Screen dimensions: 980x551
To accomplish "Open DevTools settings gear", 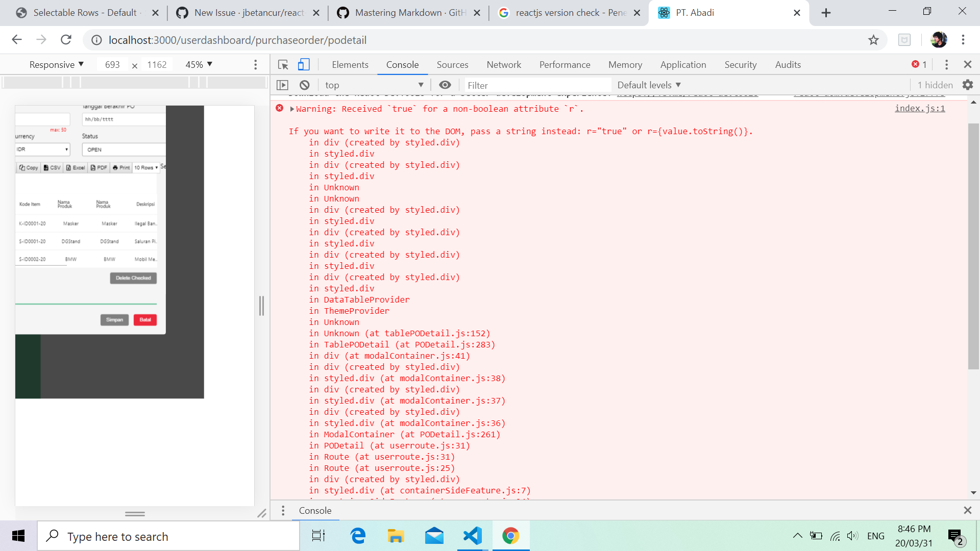I will 968,85.
